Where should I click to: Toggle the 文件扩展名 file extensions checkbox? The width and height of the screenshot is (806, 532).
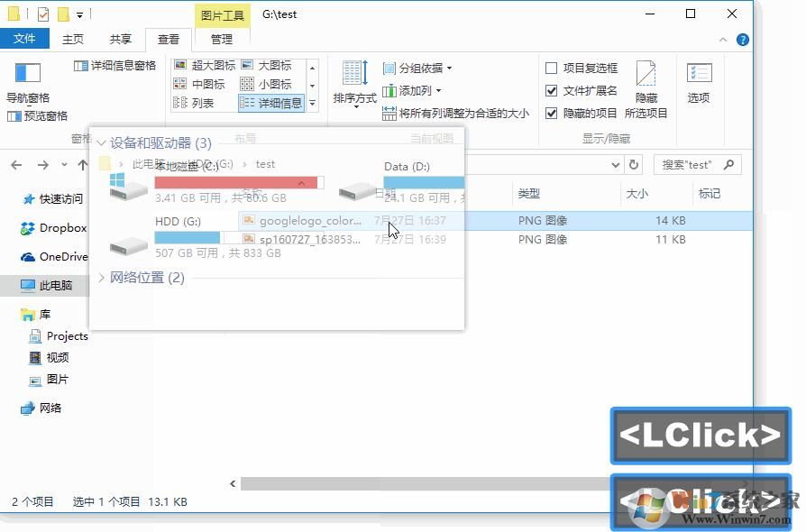pos(552,89)
